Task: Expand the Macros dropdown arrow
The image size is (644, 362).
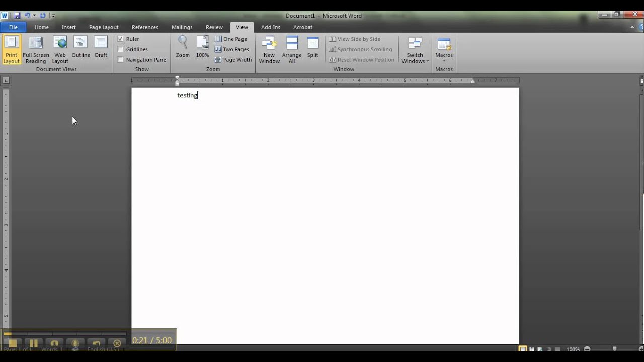Action: click(x=444, y=61)
